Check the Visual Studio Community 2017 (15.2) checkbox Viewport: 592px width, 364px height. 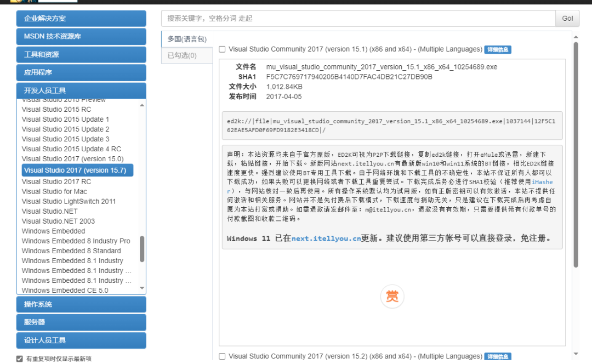click(x=222, y=356)
